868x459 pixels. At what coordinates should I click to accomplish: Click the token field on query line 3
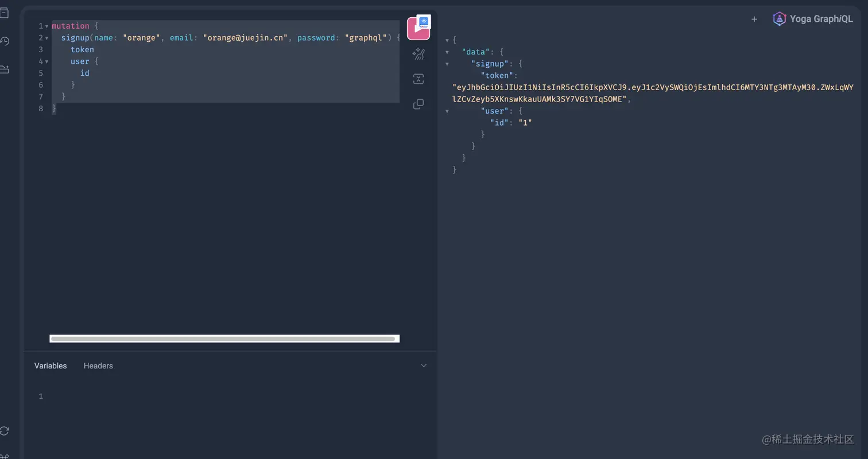click(83, 49)
